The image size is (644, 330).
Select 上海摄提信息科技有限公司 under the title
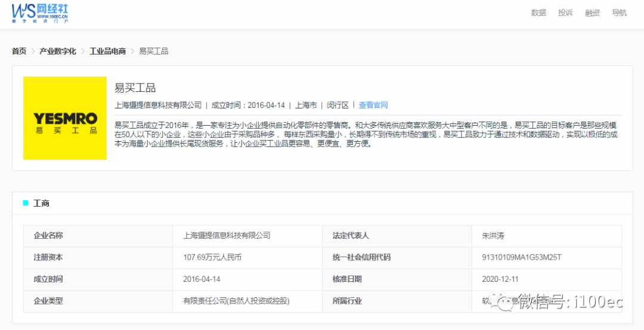click(158, 105)
